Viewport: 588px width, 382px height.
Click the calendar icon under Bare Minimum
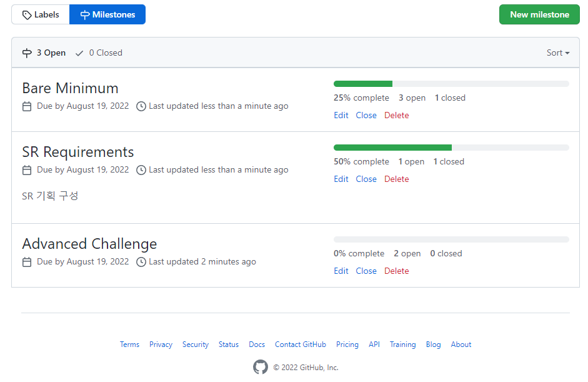click(27, 106)
